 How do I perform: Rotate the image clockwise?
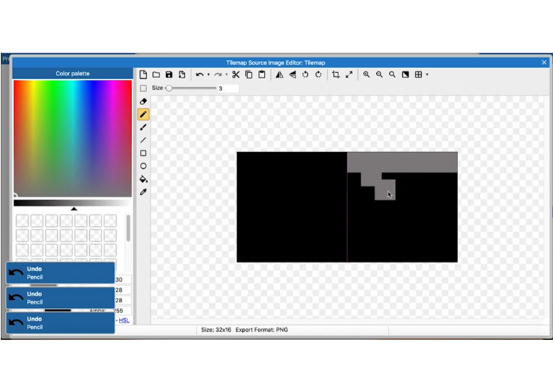coord(318,75)
